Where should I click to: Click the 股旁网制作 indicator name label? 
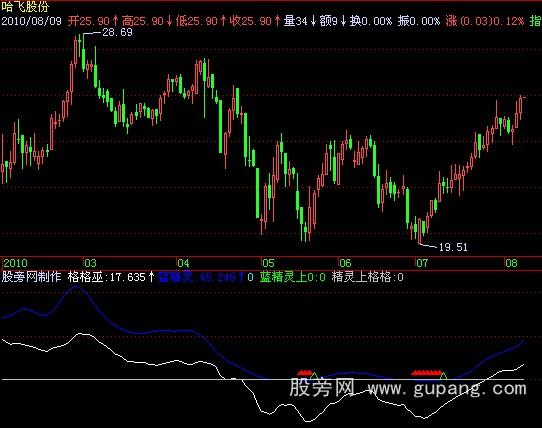coord(31,277)
